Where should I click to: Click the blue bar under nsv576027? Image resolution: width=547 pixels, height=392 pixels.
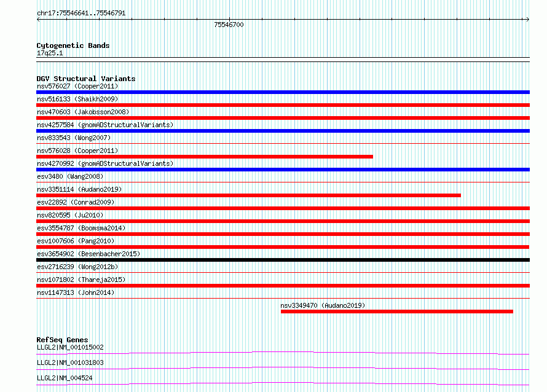click(x=283, y=92)
